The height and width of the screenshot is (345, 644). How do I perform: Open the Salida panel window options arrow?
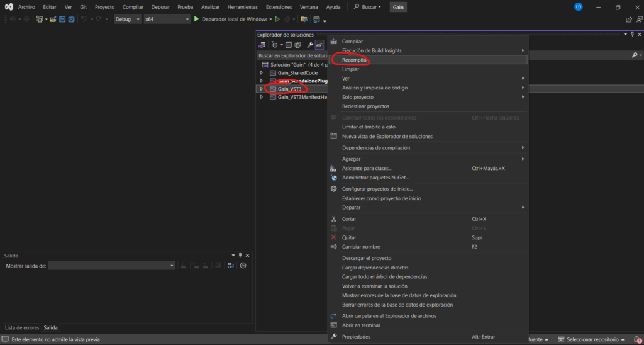pyautogui.click(x=233, y=256)
